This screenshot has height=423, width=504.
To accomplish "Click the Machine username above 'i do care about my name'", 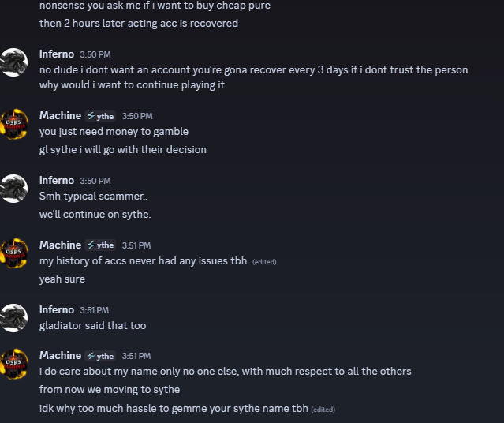I will [60, 356].
